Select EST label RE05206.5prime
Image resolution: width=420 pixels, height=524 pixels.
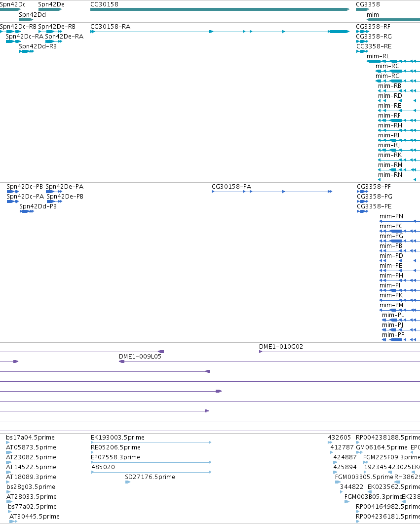click(115, 447)
